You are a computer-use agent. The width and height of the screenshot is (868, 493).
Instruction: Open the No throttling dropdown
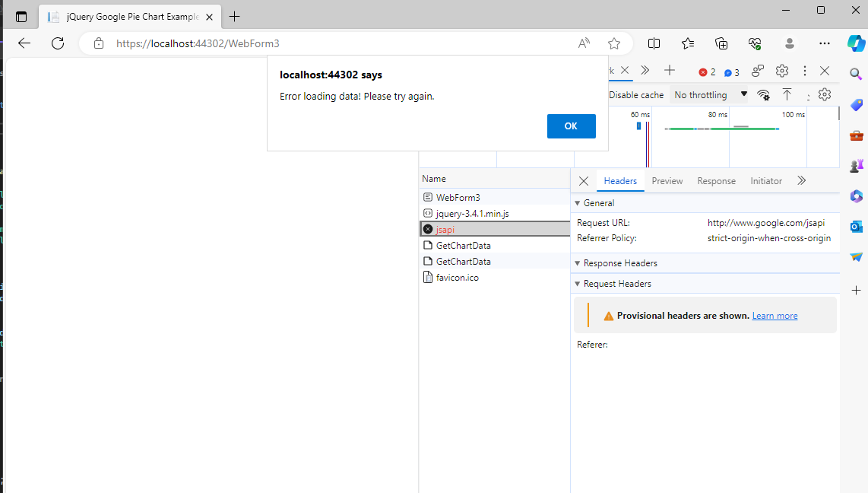(x=710, y=95)
